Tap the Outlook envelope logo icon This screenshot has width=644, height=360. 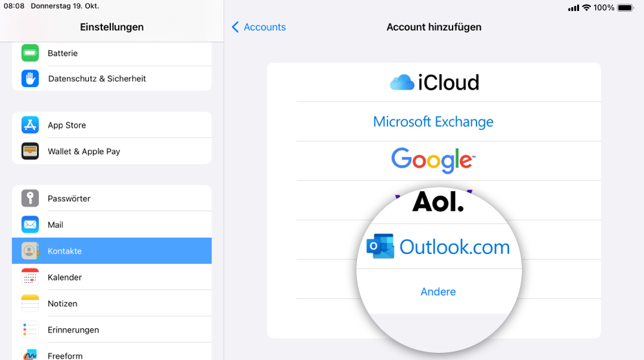(380, 246)
